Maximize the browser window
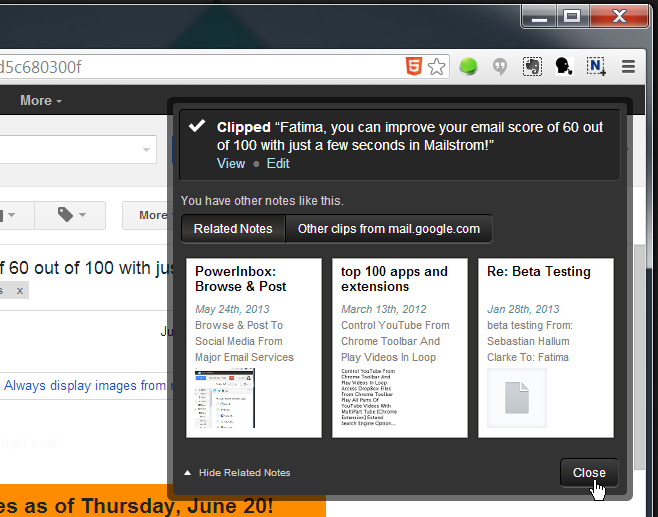The width and height of the screenshot is (658, 517). [572, 17]
